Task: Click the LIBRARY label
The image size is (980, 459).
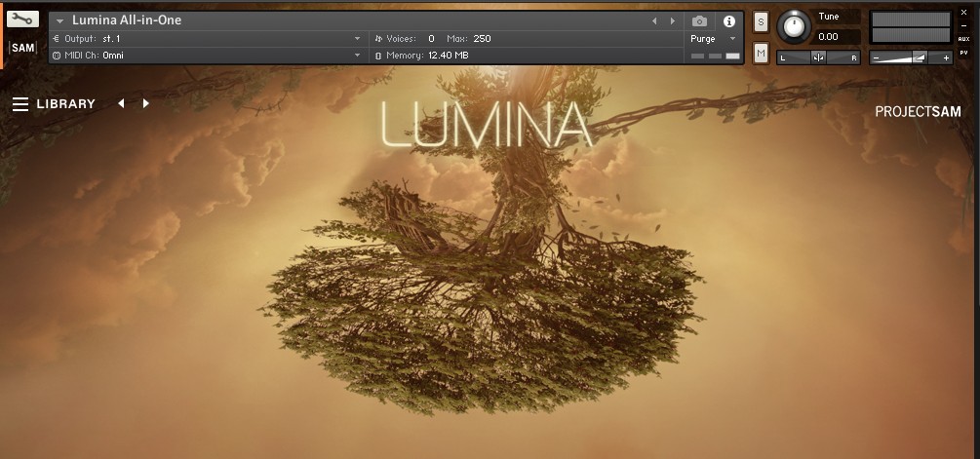Action: (65, 103)
